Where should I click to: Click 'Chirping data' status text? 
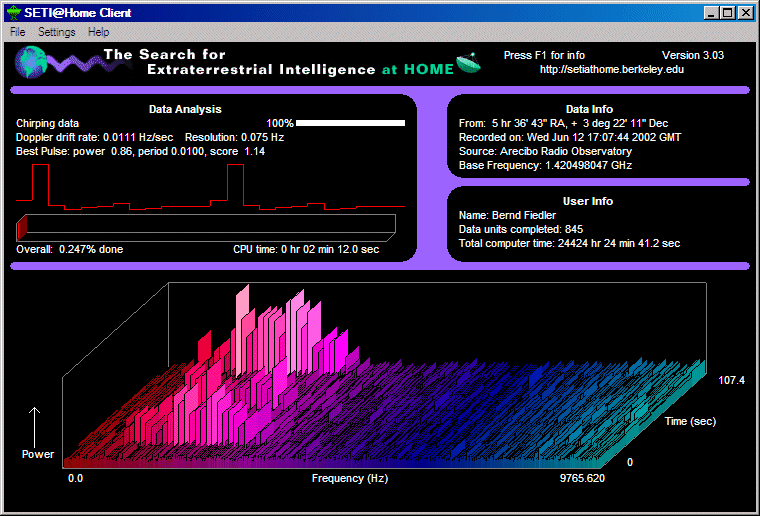click(x=48, y=123)
